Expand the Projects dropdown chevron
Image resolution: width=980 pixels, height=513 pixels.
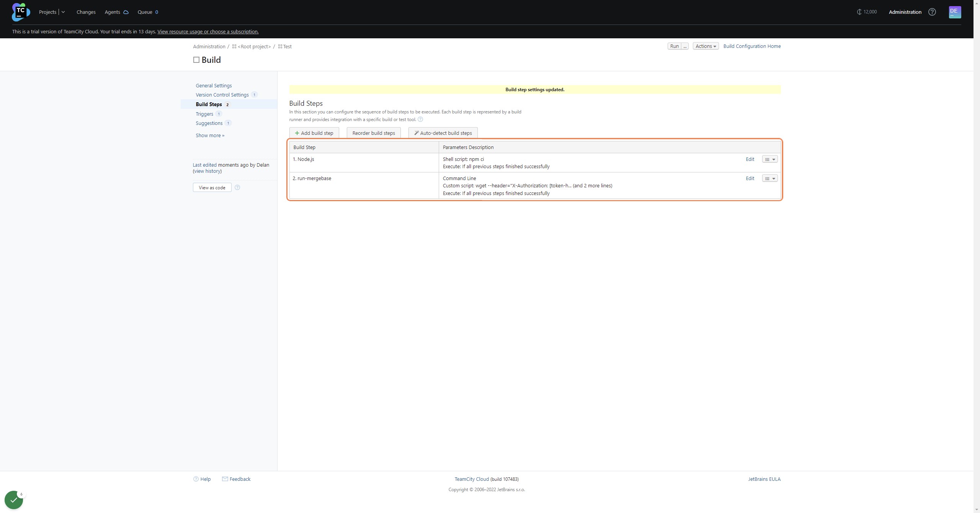(x=63, y=12)
